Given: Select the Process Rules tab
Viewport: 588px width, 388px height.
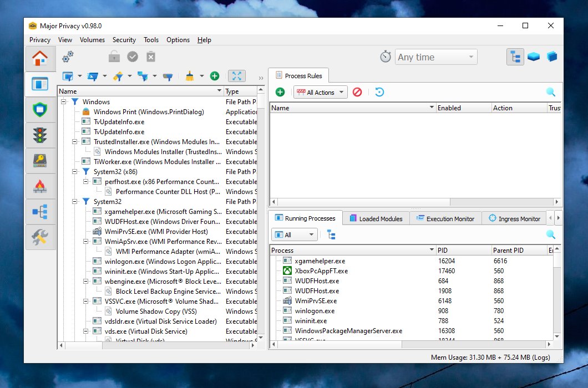Looking at the screenshot, I should pyautogui.click(x=299, y=76).
